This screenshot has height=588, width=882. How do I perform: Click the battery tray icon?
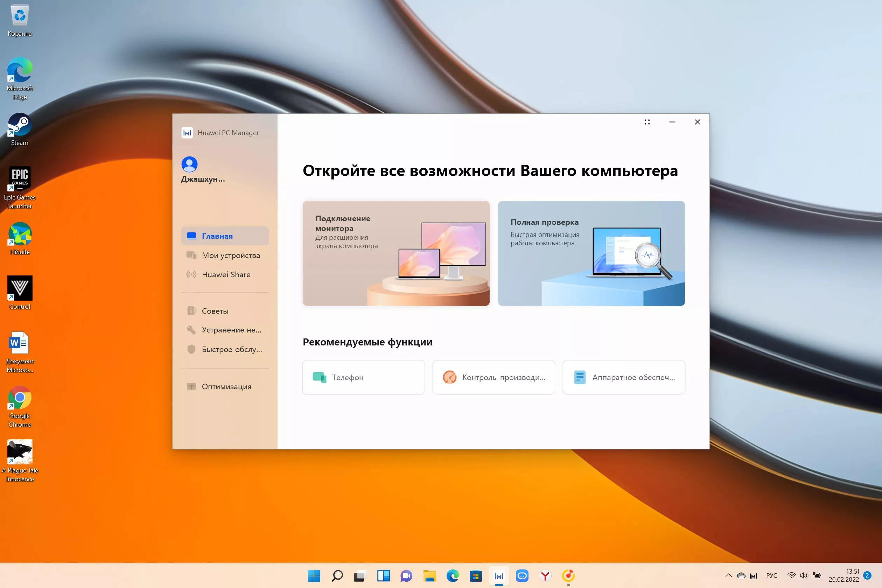(817, 575)
